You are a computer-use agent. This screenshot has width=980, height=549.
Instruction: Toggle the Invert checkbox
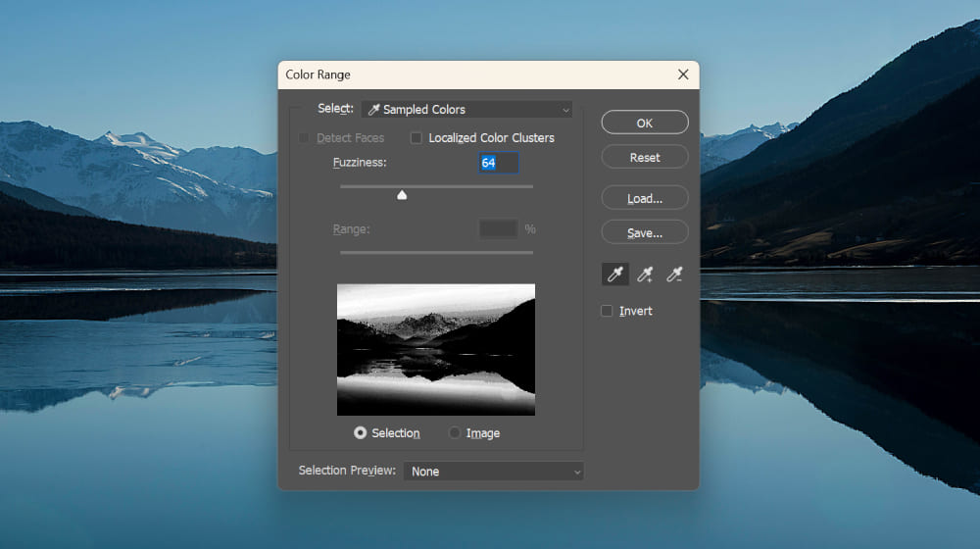[607, 311]
